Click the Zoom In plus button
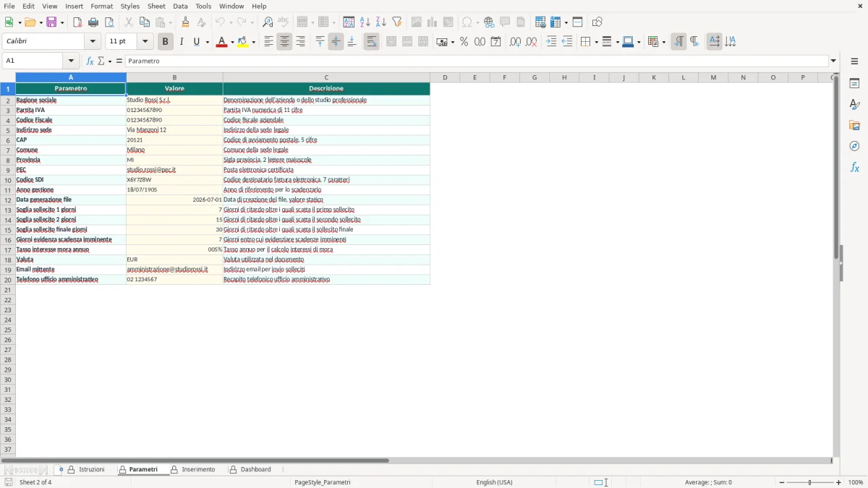 click(x=839, y=482)
